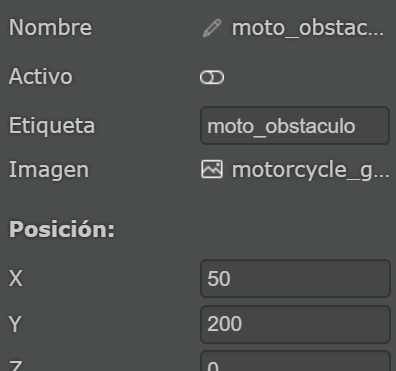This screenshot has height=371, width=396.
Task: Click the Etiqueta field containing moto_obstaculo
Action: tap(295, 126)
